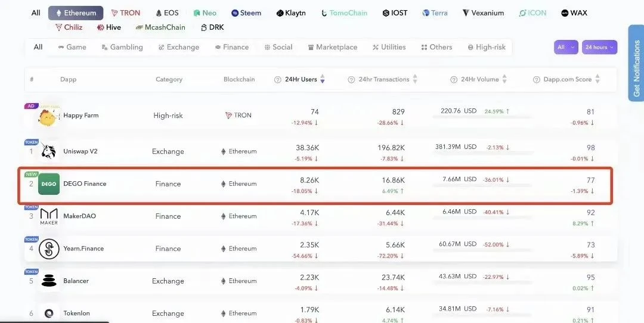Open Tokenlon logo

click(x=49, y=313)
